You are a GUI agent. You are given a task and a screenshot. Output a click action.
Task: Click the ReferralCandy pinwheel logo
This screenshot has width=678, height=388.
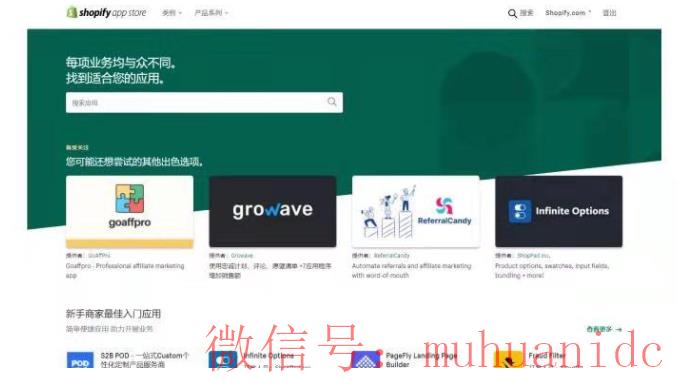pyautogui.click(x=444, y=205)
